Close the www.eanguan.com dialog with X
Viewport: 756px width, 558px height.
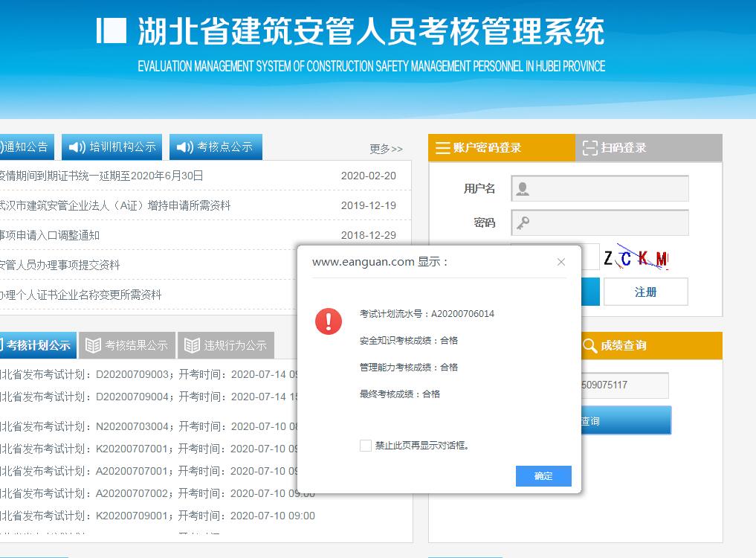561,262
